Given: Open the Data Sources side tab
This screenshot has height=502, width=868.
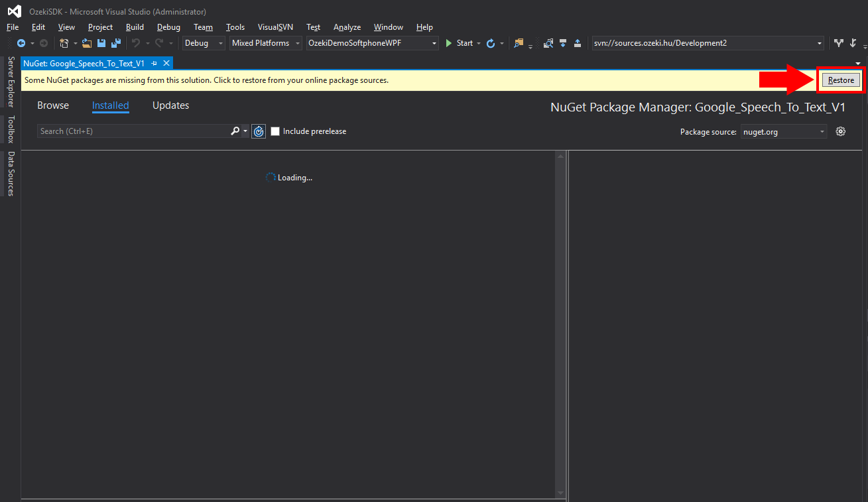Looking at the screenshot, I should [x=11, y=174].
